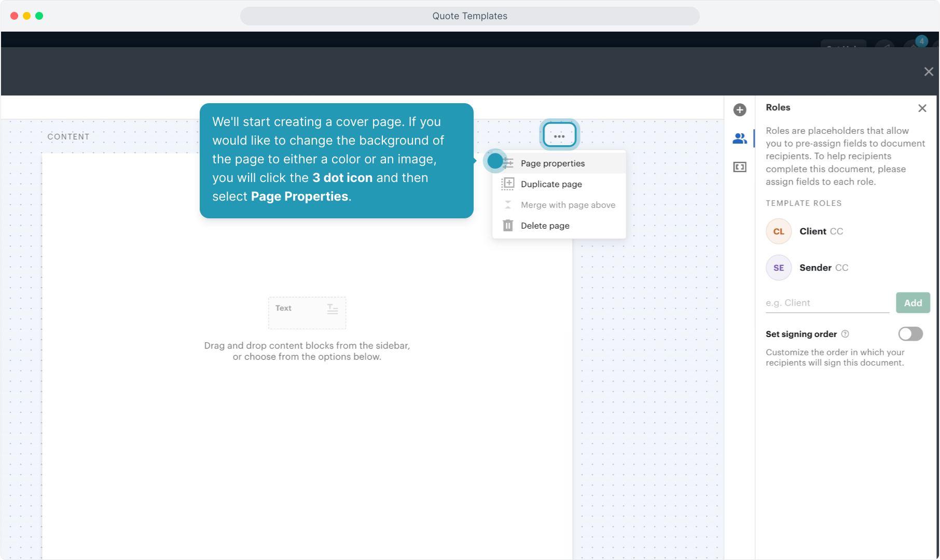The height and width of the screenshot is (560, 940).
Task: Focus the new role name input field
Action: pos(827,303)
